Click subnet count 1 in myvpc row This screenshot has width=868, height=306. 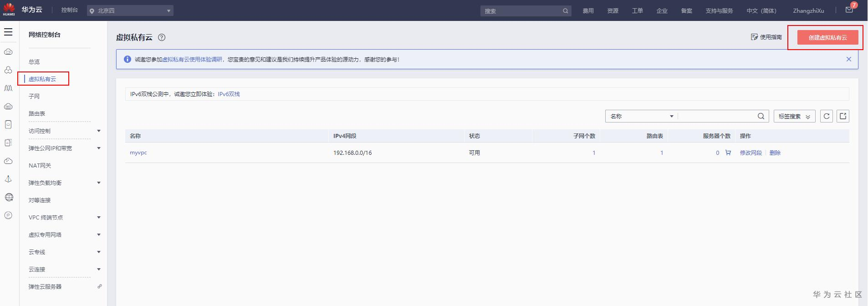click(594, 153)
